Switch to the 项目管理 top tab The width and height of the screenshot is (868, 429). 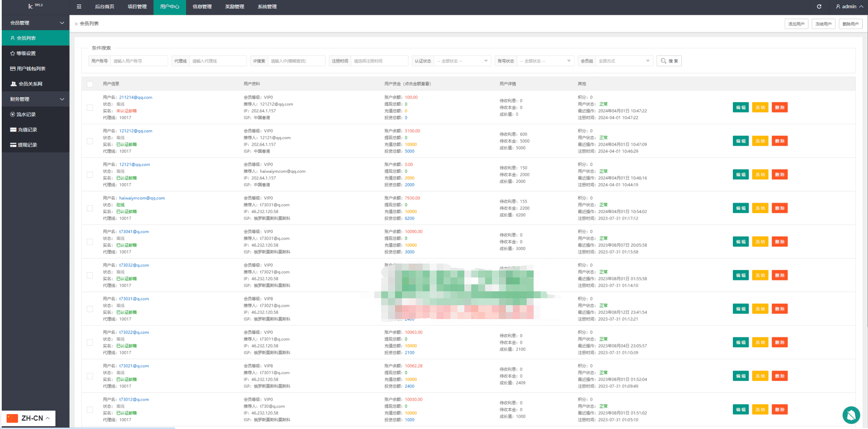pyautogui.click(x=137, y=7)
